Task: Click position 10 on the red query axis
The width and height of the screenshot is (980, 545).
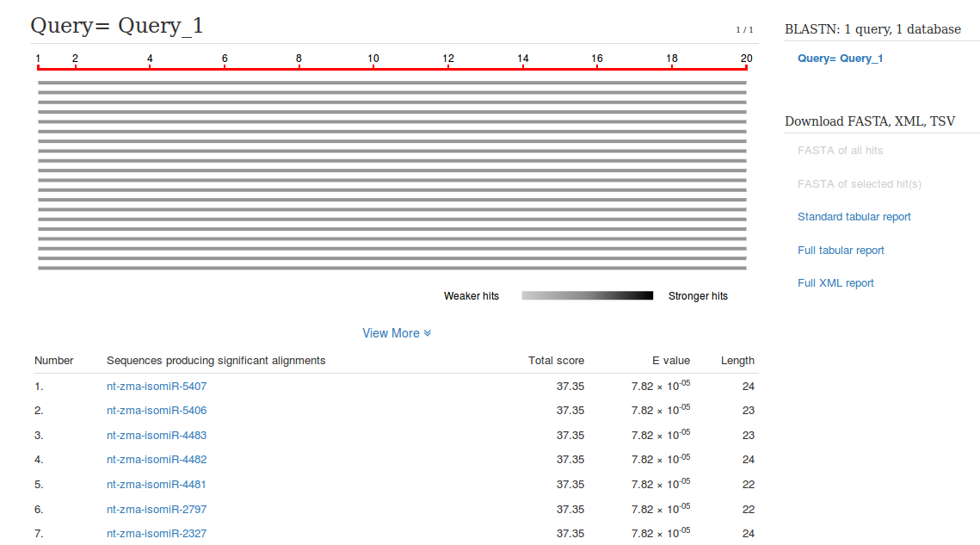Action: pyautogui.click(x=373, y=67)
